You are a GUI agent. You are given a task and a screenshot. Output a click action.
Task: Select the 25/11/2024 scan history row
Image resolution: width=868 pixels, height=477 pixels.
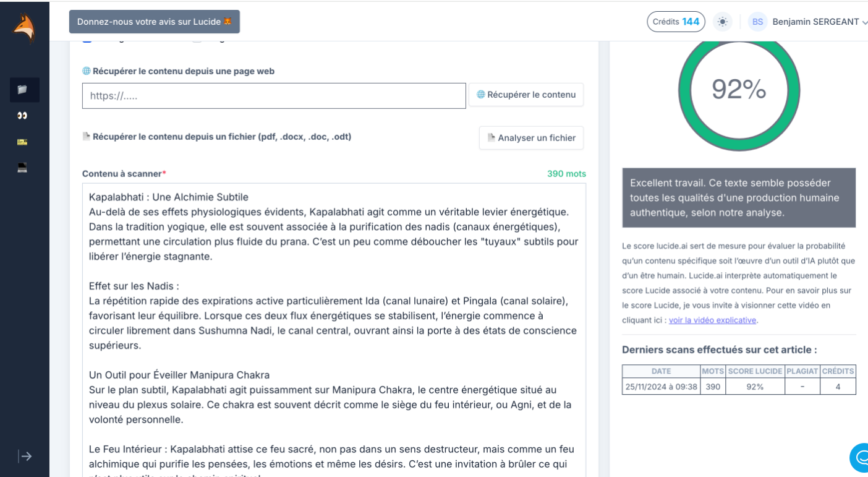[x=739, y=387]
